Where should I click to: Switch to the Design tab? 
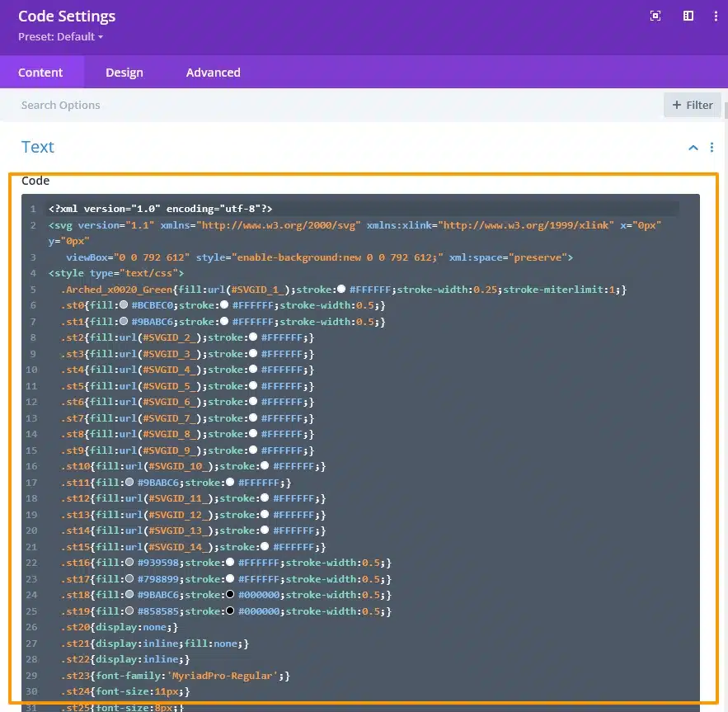tap(124, 73)
